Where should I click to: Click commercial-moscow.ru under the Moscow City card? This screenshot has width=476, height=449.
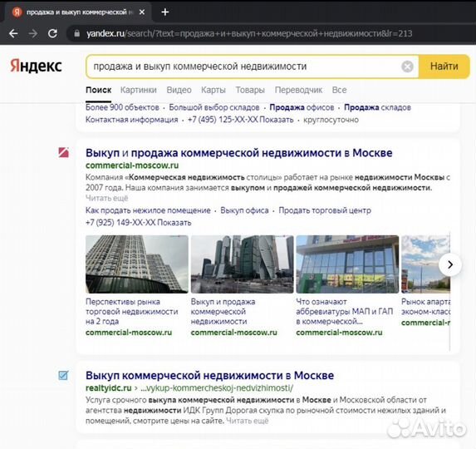point(234,333)
